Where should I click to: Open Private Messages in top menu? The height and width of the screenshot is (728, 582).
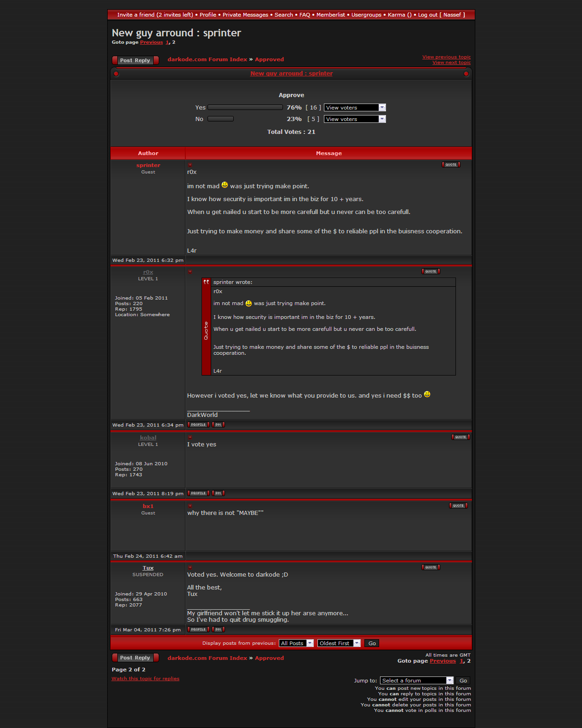point(245,15)
